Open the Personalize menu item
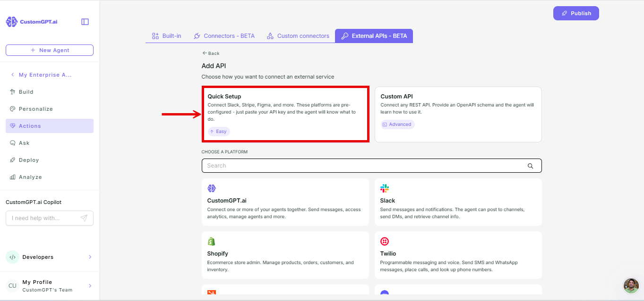Viewport: 644px width, 301px height. coord(50,109)
